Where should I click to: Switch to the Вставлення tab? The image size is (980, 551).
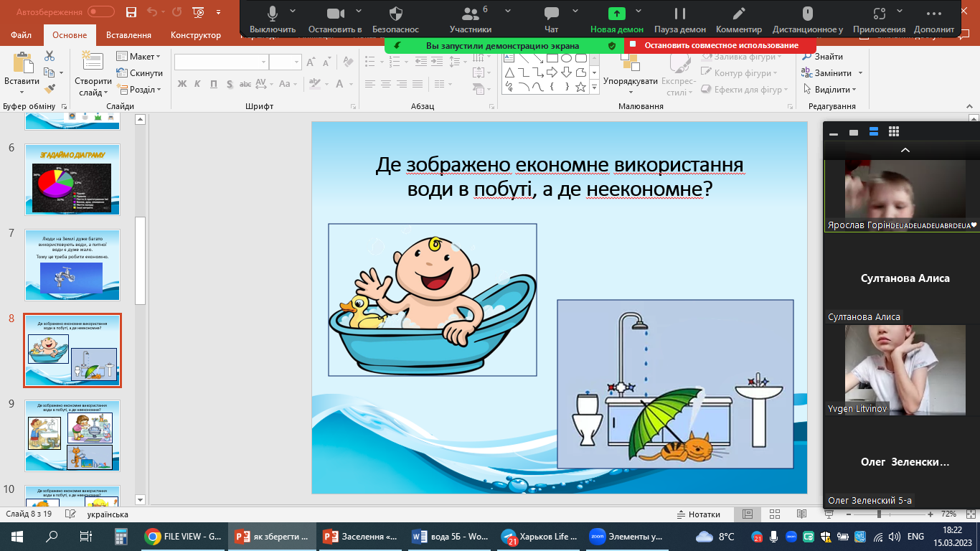pyautogui.click(x=128, y=35)
